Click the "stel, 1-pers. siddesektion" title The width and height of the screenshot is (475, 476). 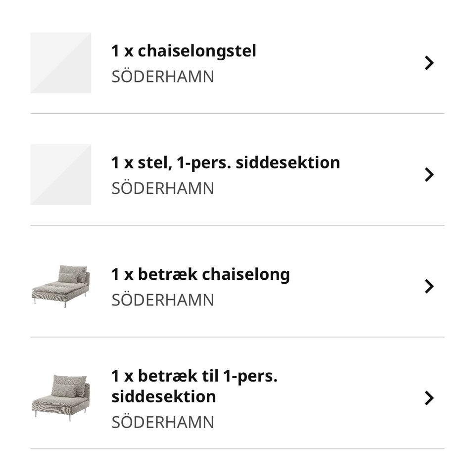[239, 163]
